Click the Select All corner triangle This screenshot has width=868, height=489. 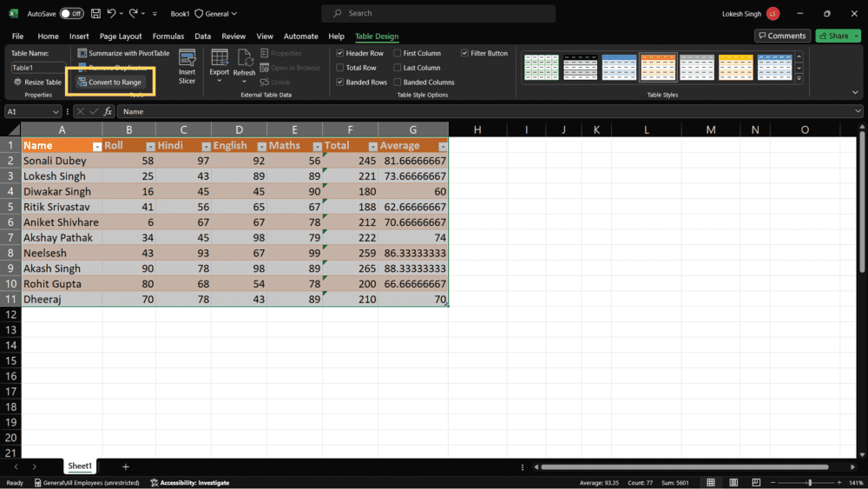14,129
